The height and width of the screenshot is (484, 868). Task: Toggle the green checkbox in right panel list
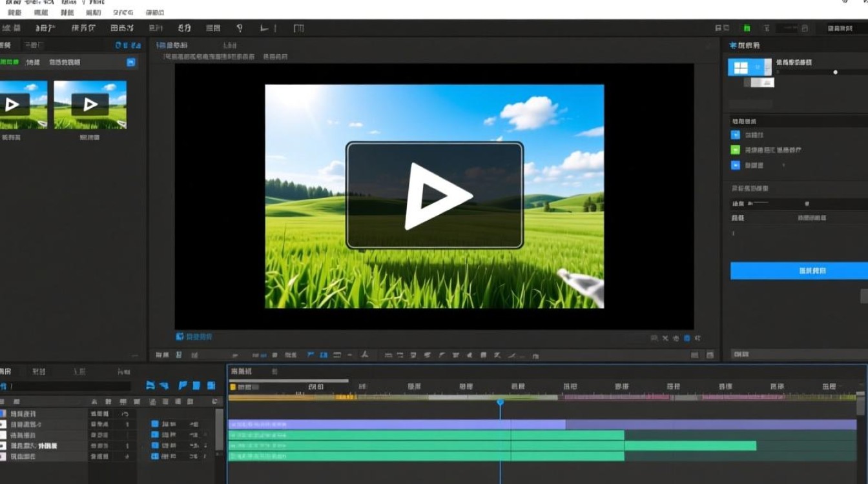coord(735,150)
